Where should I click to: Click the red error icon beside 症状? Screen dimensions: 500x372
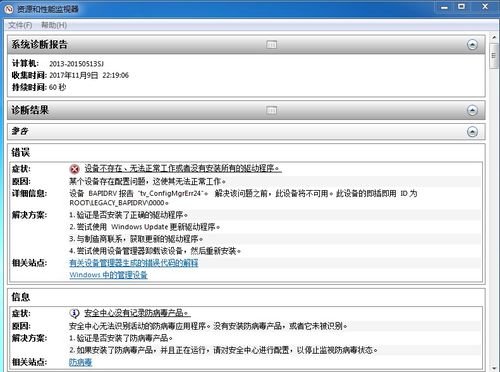(74, 169)
